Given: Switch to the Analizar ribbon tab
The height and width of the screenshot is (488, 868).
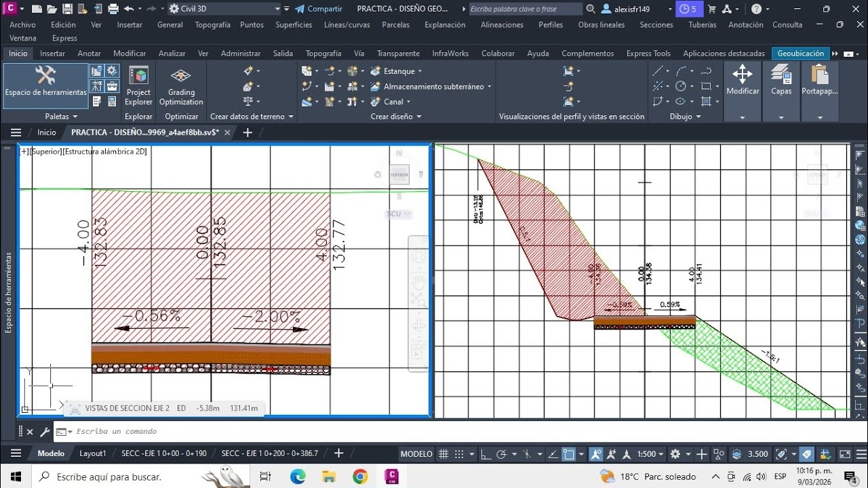Looking at the screenshot, I should 172,54.
